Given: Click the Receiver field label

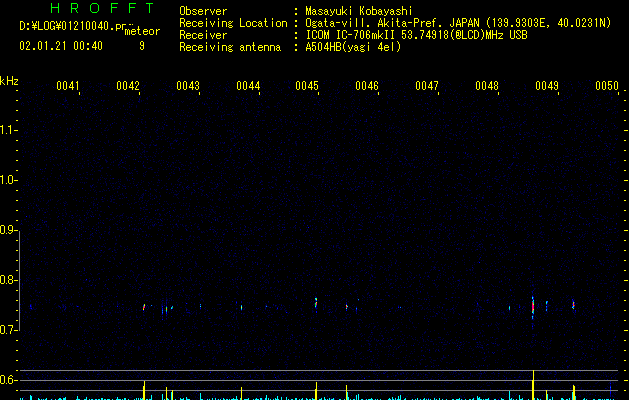Looking at the screenshot, I should (203, 35).
